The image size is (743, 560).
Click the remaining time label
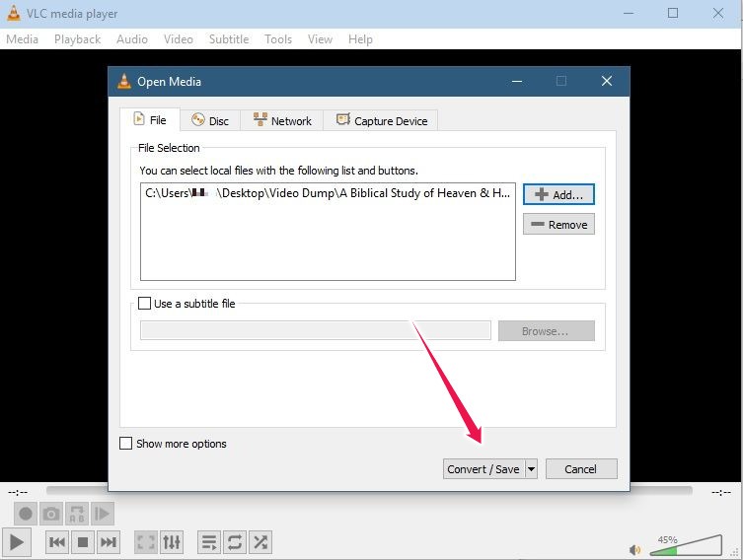[x=721, y=492]
